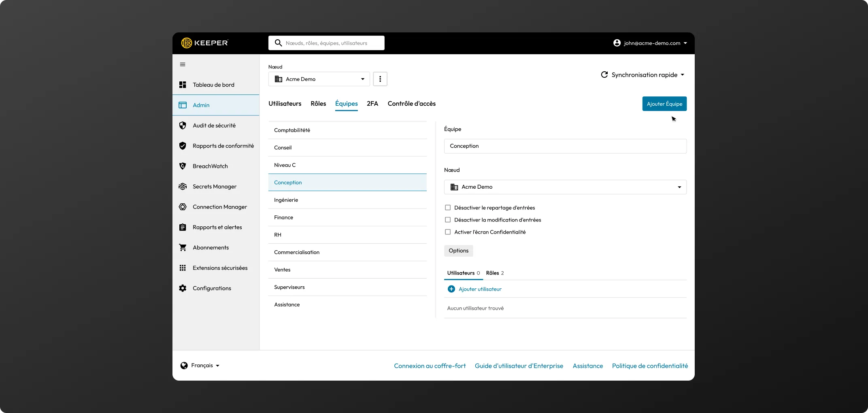Show team Utilisateurs 0 sub-tab
The image size is (868, 413).
coord(464,273)
